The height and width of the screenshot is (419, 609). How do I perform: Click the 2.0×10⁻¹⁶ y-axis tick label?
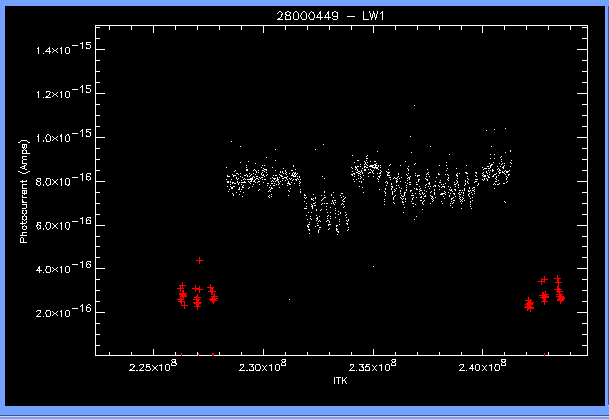66,313
